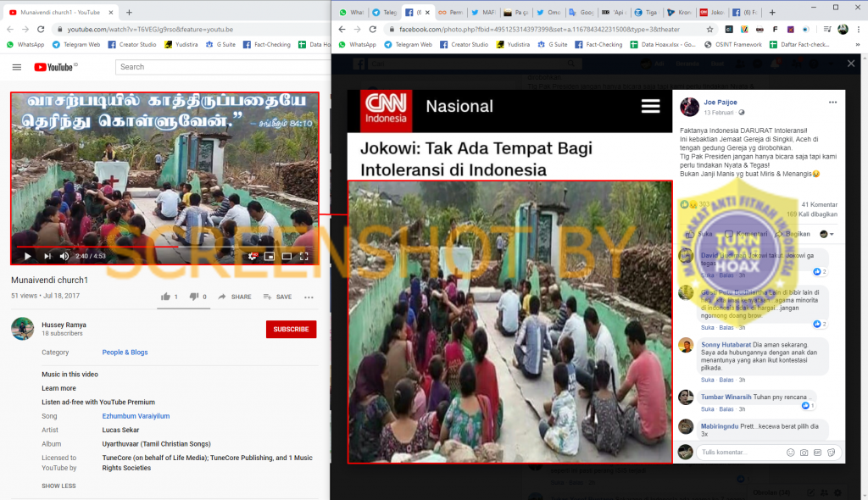View 41 Komentar on the post
This screenshot has height=500, width=868.
pos(820,204)
